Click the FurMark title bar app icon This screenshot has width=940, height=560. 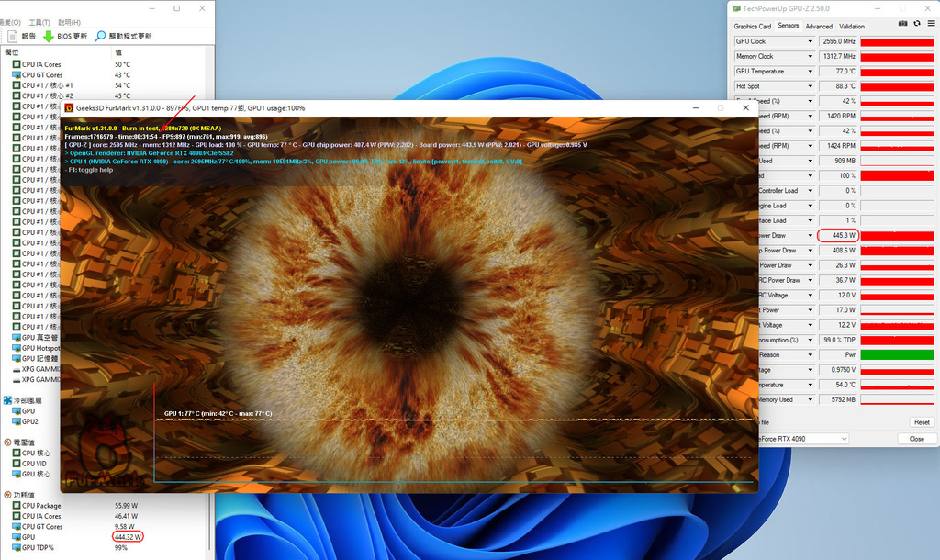(x=69, y=108)
